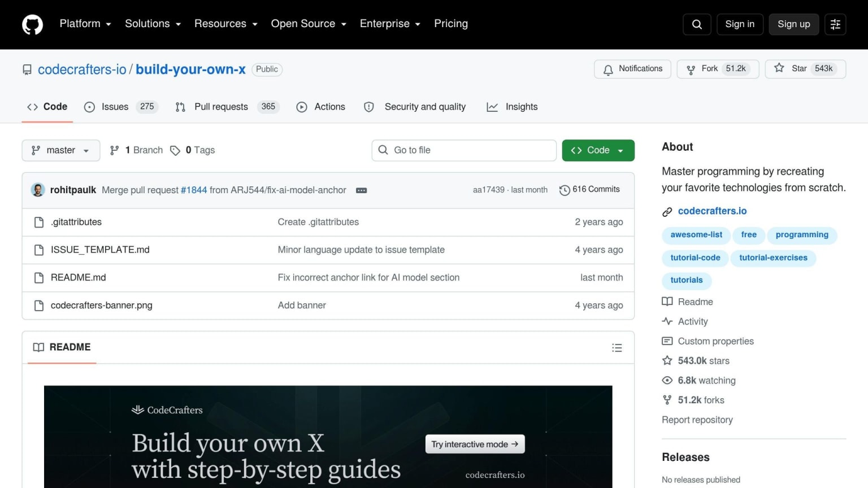Click the Try interactive mode button

click(475, 445)
